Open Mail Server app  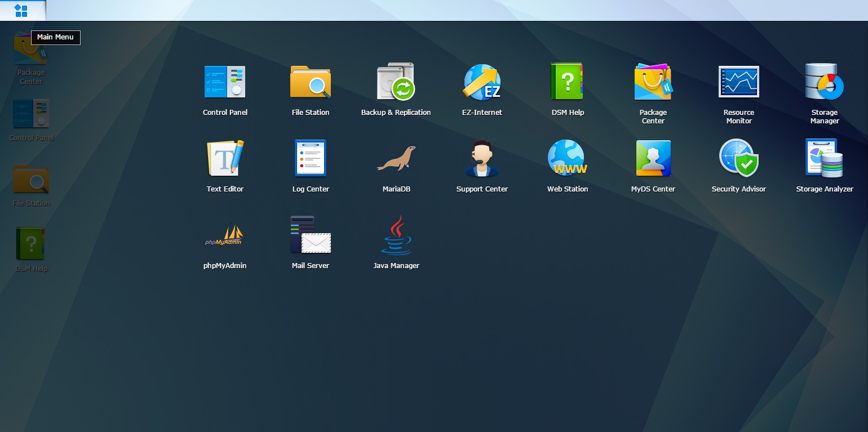311,235
